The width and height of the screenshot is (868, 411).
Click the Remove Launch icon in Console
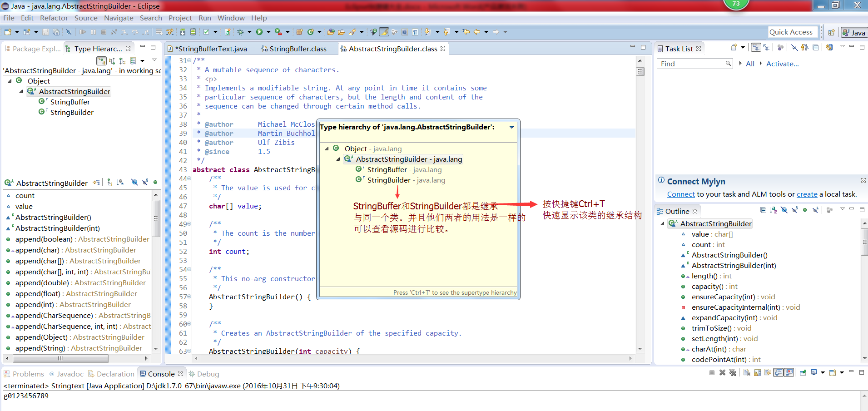[x=722, y=373]
